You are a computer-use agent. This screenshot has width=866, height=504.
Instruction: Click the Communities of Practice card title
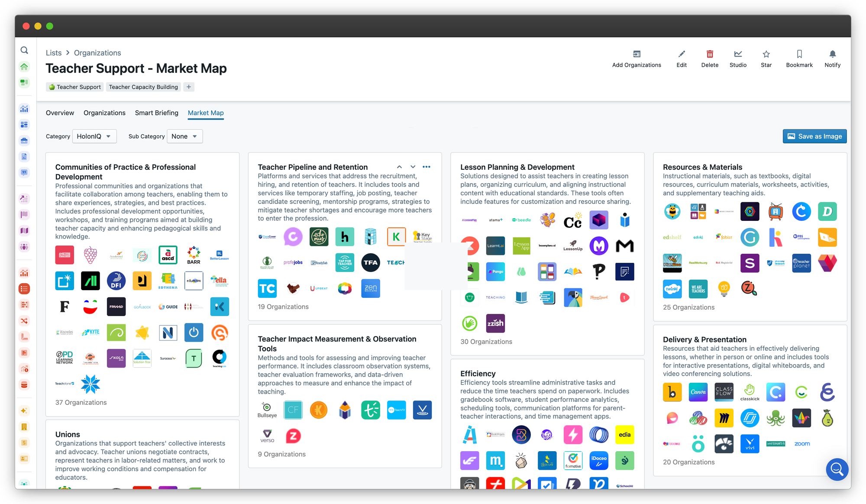(x=125, y=172)
